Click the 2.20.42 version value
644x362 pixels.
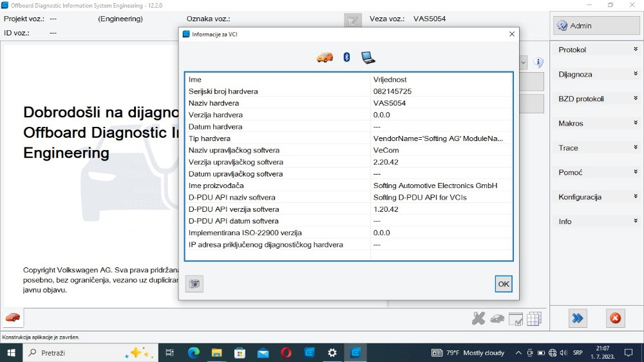[386, 162]
